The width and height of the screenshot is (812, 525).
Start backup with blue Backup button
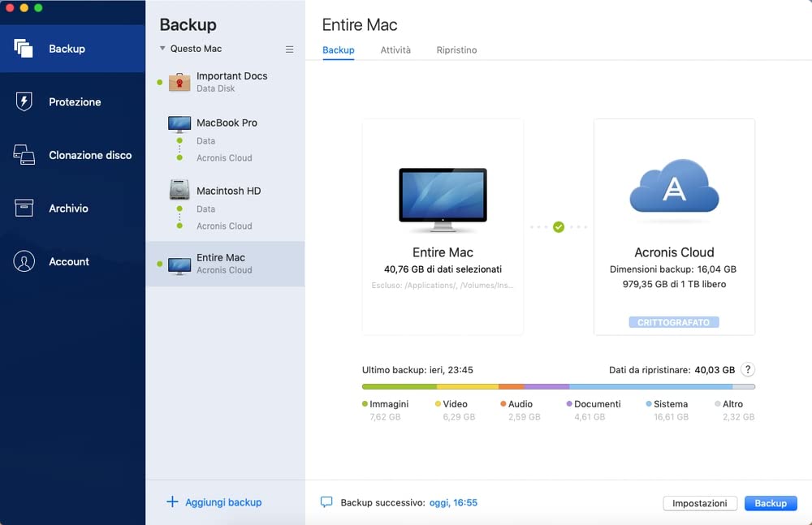point(771,503)
